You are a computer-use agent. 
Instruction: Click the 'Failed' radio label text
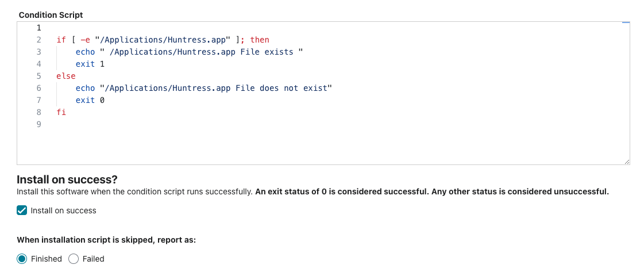[x=93, y=259]
